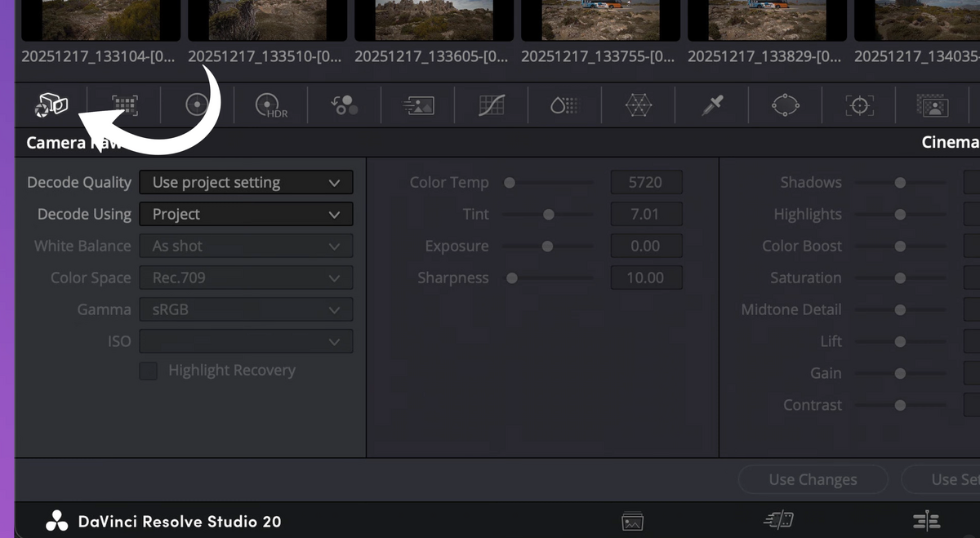980x538 pixels.
Task: Expand the Decode Quality dropdown
Action: click(246, 183)
